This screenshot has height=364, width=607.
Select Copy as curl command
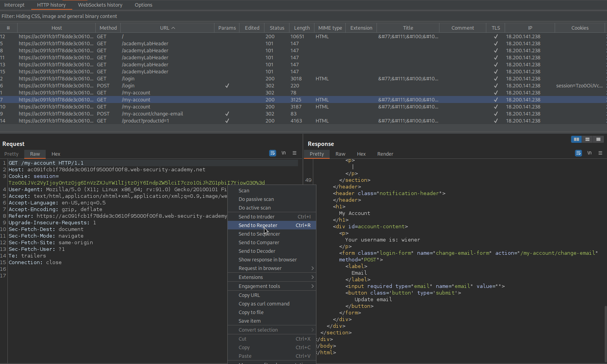point(272,304)
